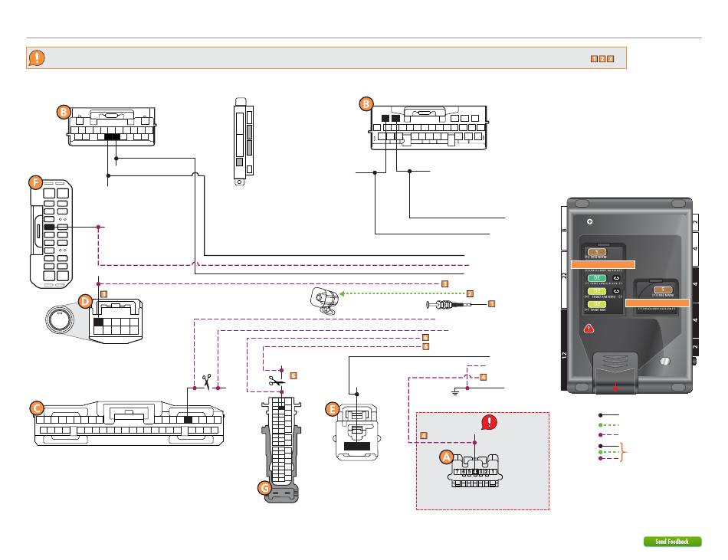Image resolution: width=728 pixels, height=560 pixels.
Task: Click the number 1 badge in the banner
Action: coord(594,59)
